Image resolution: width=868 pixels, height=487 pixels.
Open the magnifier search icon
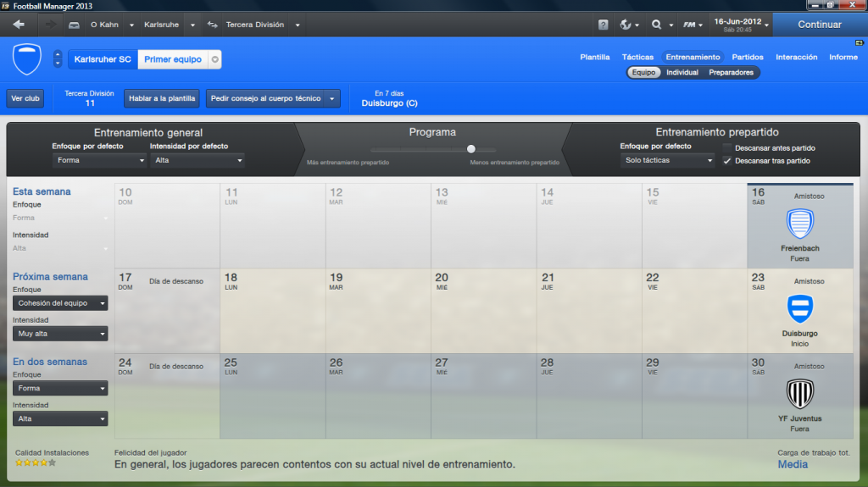click(x=657, y=25)
